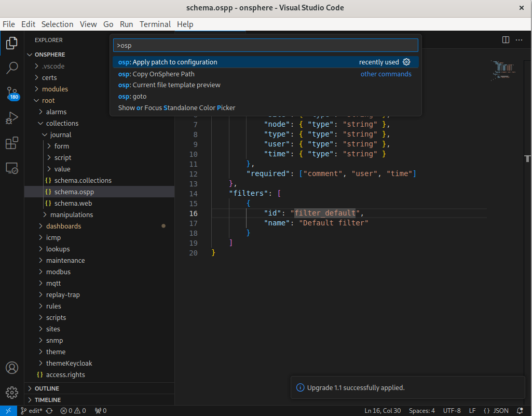This screenshot has width=532, height=416.
Task: Open the Help menu
Action: pos(185,24)
